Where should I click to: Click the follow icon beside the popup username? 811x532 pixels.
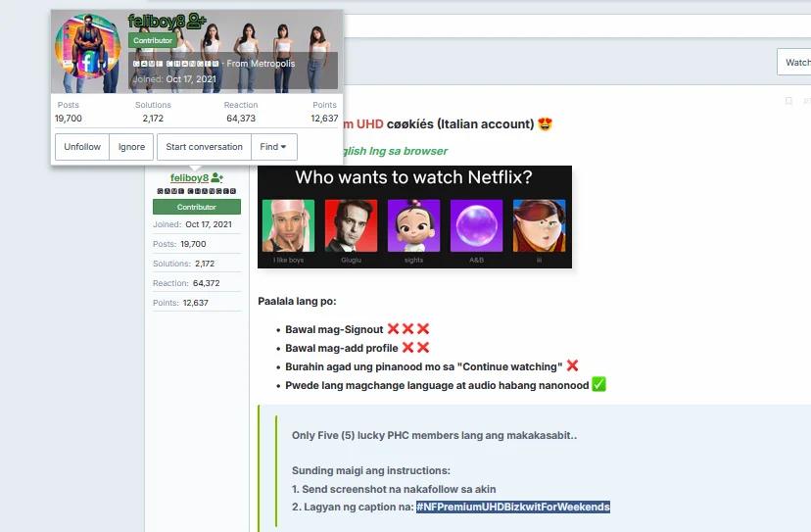coord(197,22)
